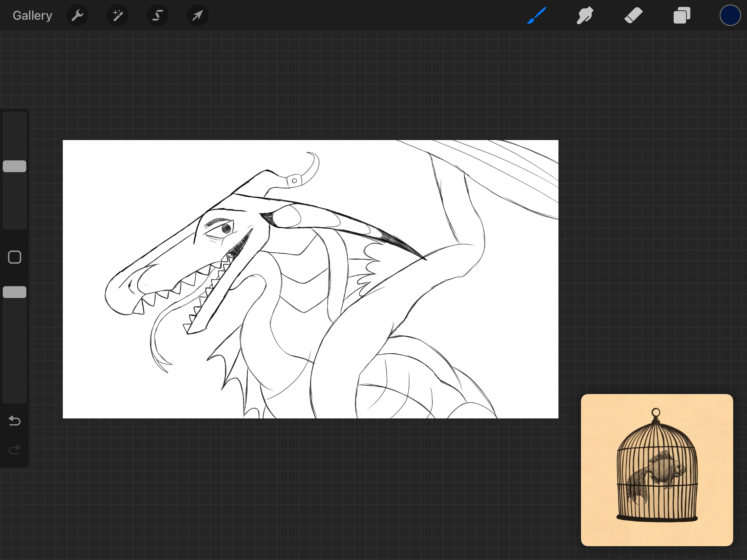Tap the opacity slider

pyautogui.click(x=14, y=292)
